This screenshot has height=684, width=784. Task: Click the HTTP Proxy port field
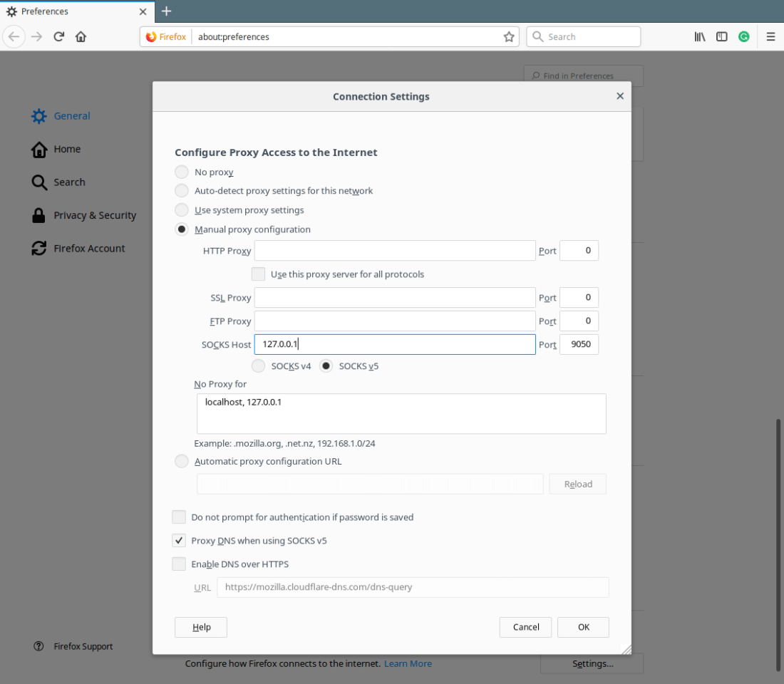(x=579, y=251)
